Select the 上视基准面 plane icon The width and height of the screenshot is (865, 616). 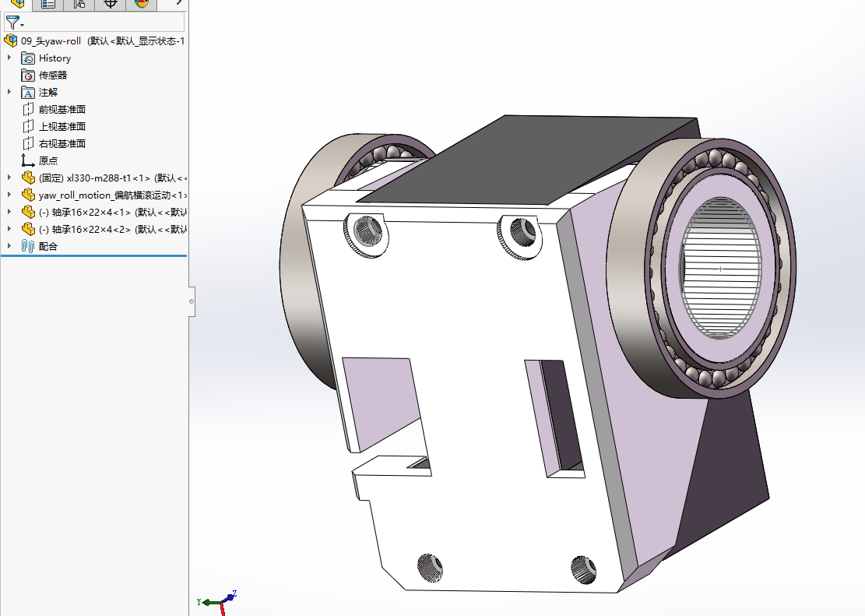(x=28, y=126)
